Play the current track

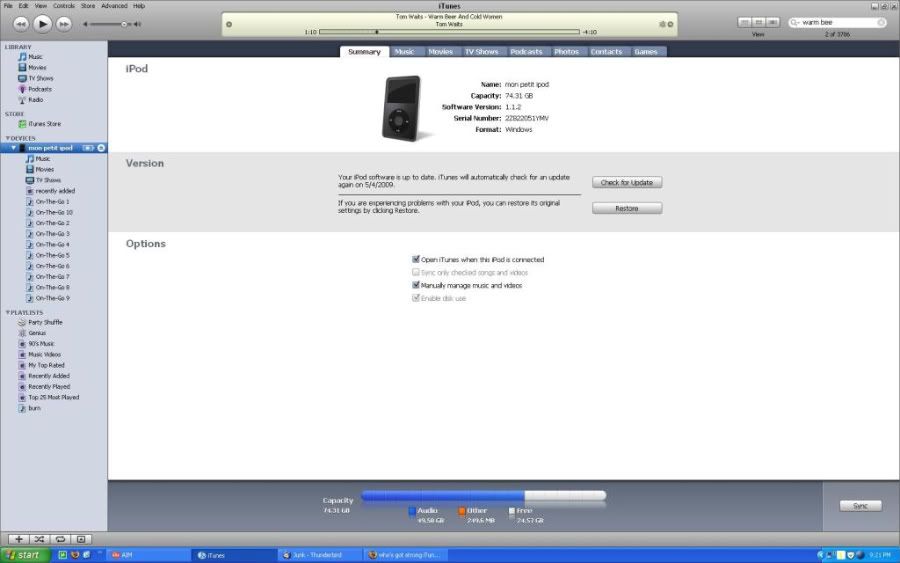[x=42, y=24]
